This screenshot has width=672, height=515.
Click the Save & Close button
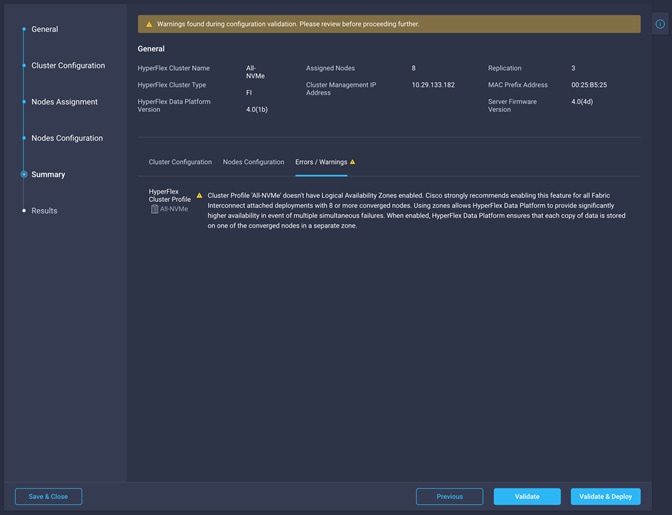tap(48, 497)
